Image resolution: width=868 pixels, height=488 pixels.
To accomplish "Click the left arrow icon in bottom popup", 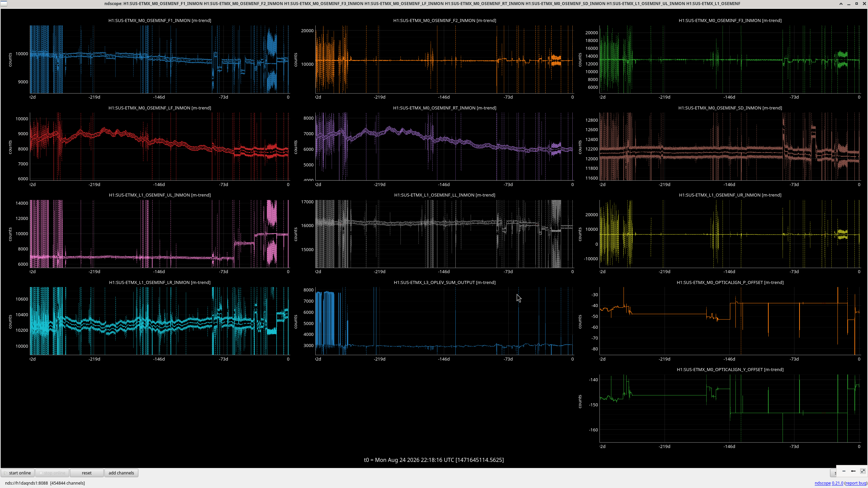I will click(x=853, y=471).
